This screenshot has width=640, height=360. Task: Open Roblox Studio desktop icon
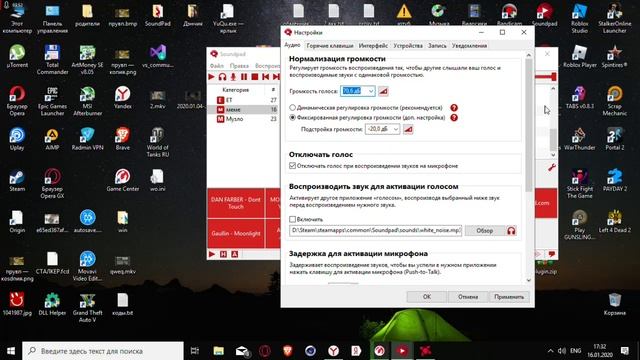point(580,19)
